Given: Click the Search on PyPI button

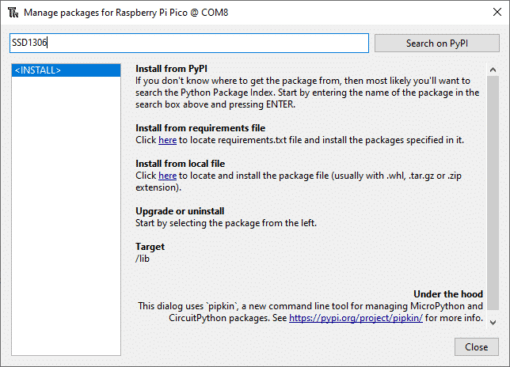Looking at the screenshot, I should coord(437,43).
